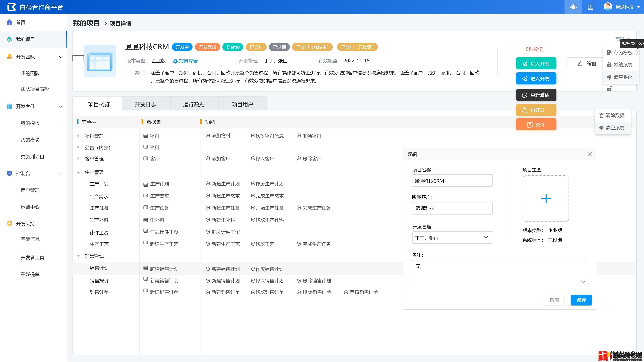Viewport: 644px width, 362px height.
Task: Click the project thumbnail image
Action: pos(100,61)
